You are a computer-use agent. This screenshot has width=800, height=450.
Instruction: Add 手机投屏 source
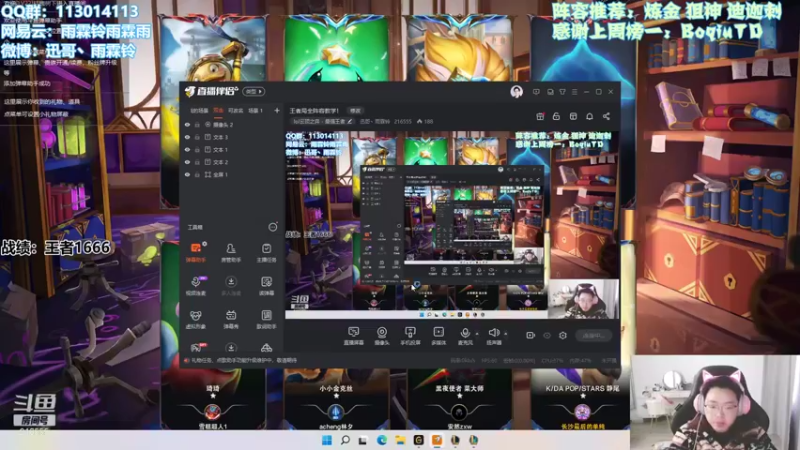click(410, 336)
